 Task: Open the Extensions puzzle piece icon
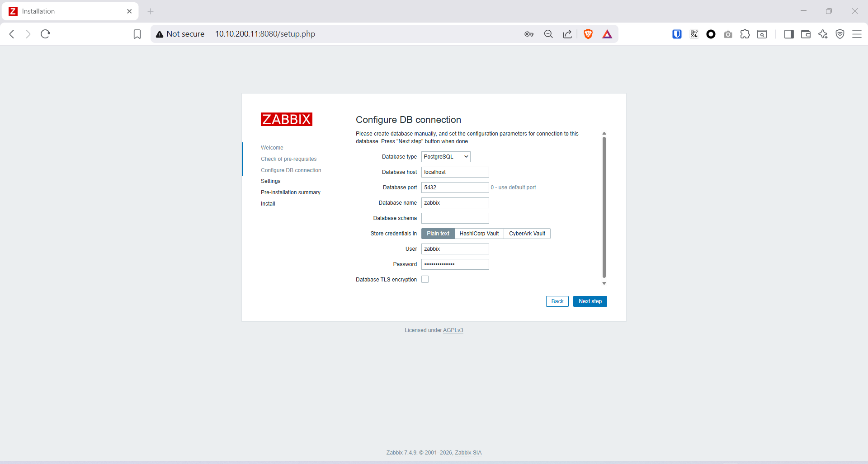click(x=745, y=34)
